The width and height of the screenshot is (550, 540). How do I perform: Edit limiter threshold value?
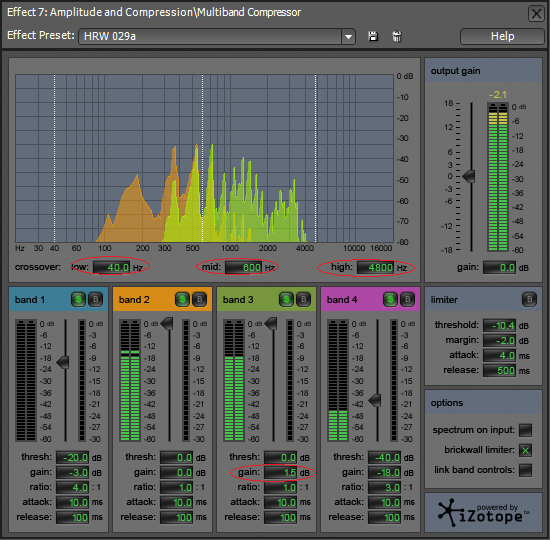(x=499, y=325)
